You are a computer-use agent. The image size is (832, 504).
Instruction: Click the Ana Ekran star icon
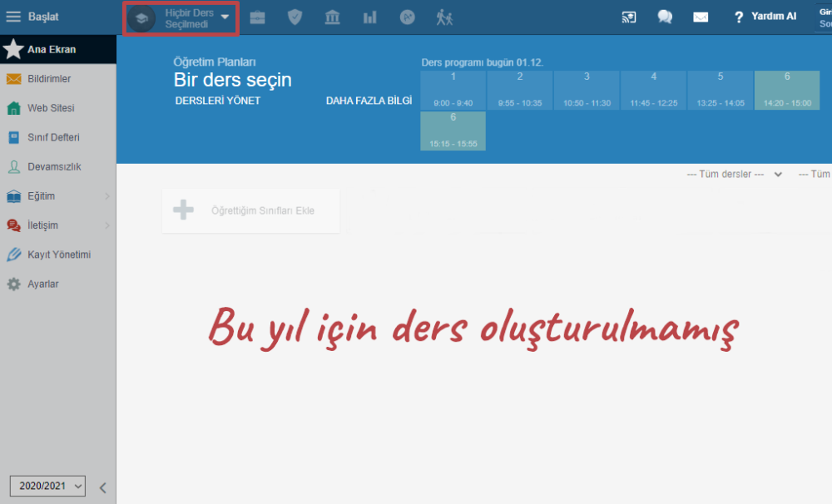(13, 49)
